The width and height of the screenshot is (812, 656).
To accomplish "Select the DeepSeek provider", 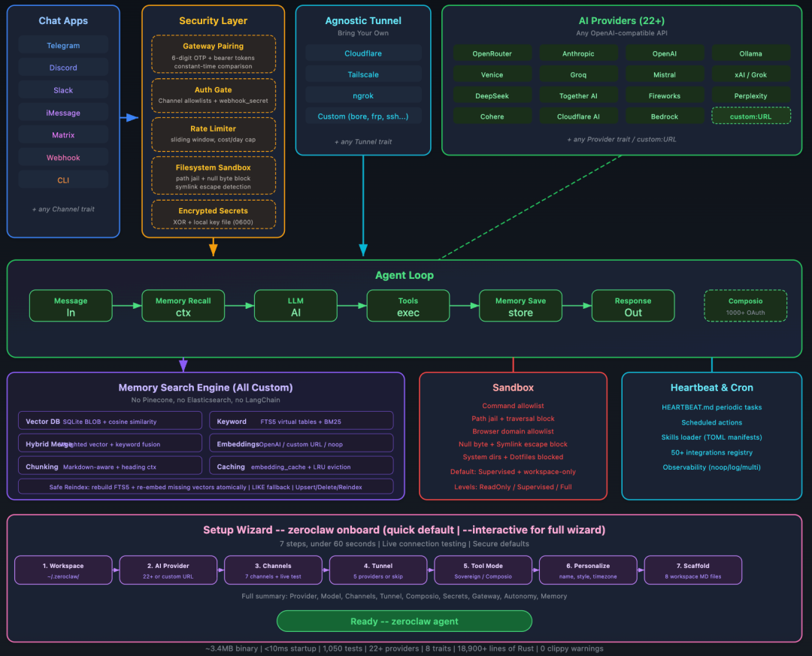I will point(492,95).
